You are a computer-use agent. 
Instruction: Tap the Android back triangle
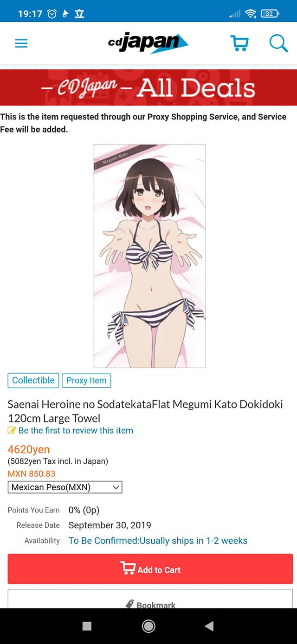pyautogui.click(x=209, y=626)
